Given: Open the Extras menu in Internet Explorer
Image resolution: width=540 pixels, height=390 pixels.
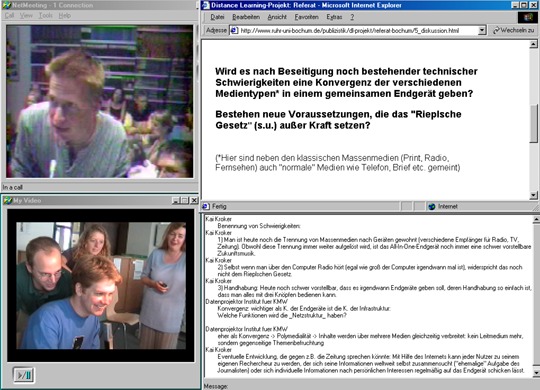Looking at the screenshot, I should (x=334, y=17).
